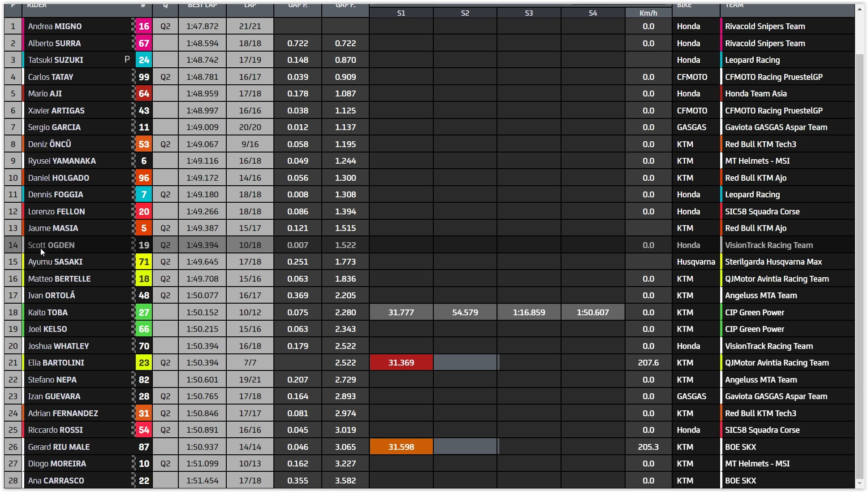The image size is (868, 492).
Task: Click Daniel Holgado's orange number 96 badge
Action: click(x=144, y=178)
